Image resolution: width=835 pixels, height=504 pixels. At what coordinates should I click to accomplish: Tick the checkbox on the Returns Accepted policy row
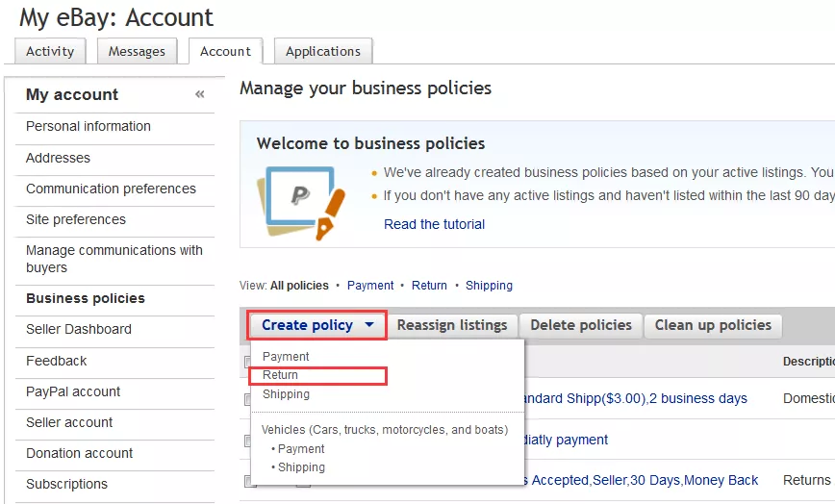(x=248, y=481)
